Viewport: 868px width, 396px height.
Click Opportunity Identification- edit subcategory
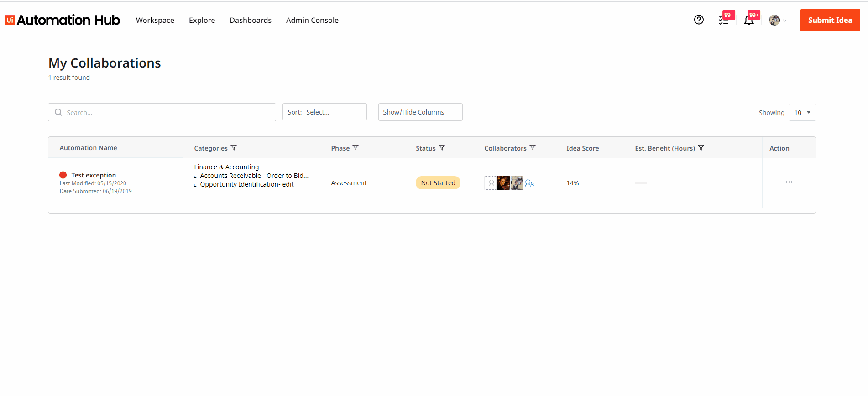click(x=247, y=184)
